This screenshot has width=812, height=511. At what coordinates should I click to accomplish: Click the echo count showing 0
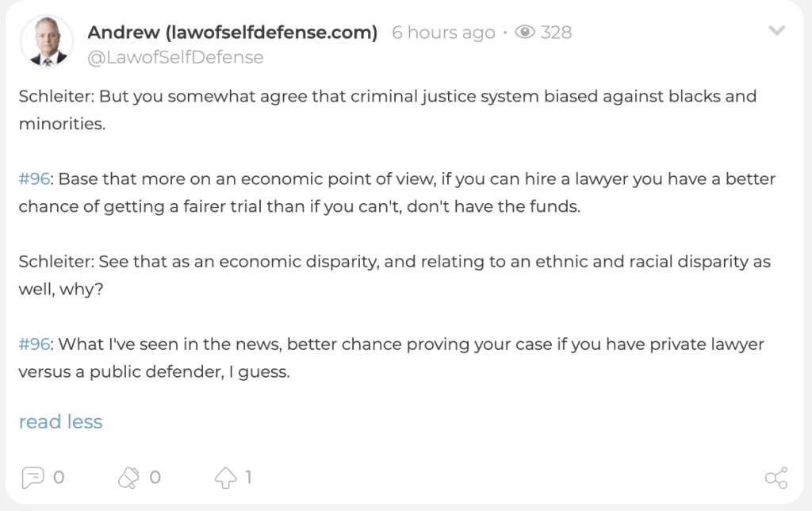[x=155, y=477]
